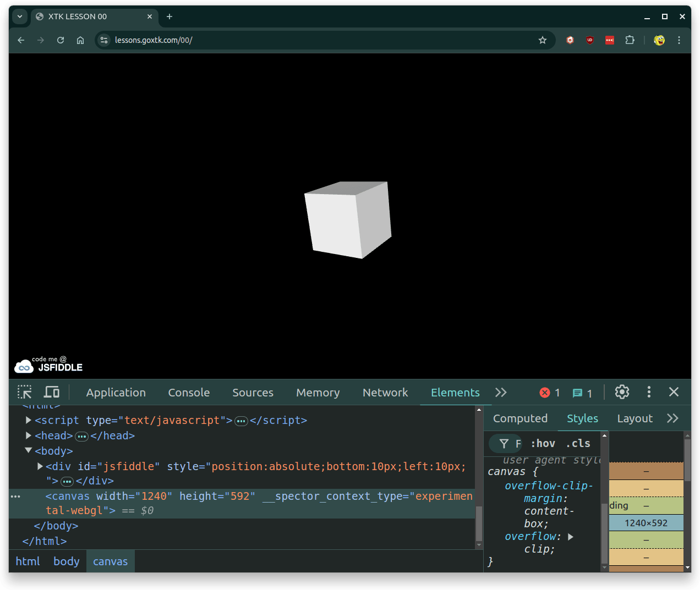The image size is (700, 590).
Task: Click ellipsis inside jsfiddle div
Action: click(67, 482)
